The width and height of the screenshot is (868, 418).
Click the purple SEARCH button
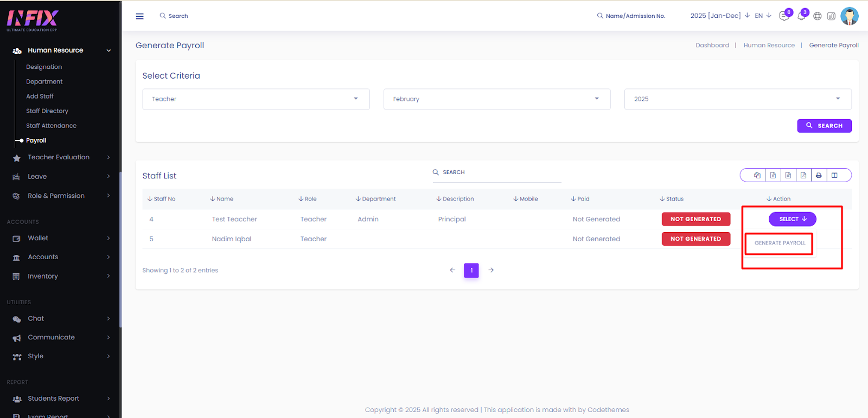click(x=824, y=126)
